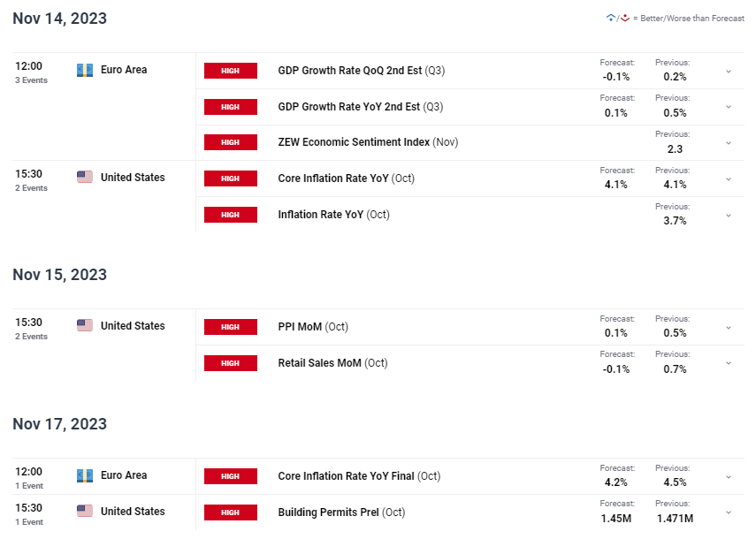Click the Euro Area flag on Nov 14

85,70
